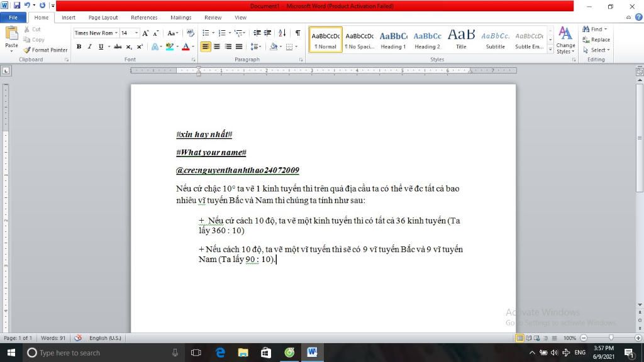Click the Save icon in Quick Access Toolbar

click(x=17, y=6)
